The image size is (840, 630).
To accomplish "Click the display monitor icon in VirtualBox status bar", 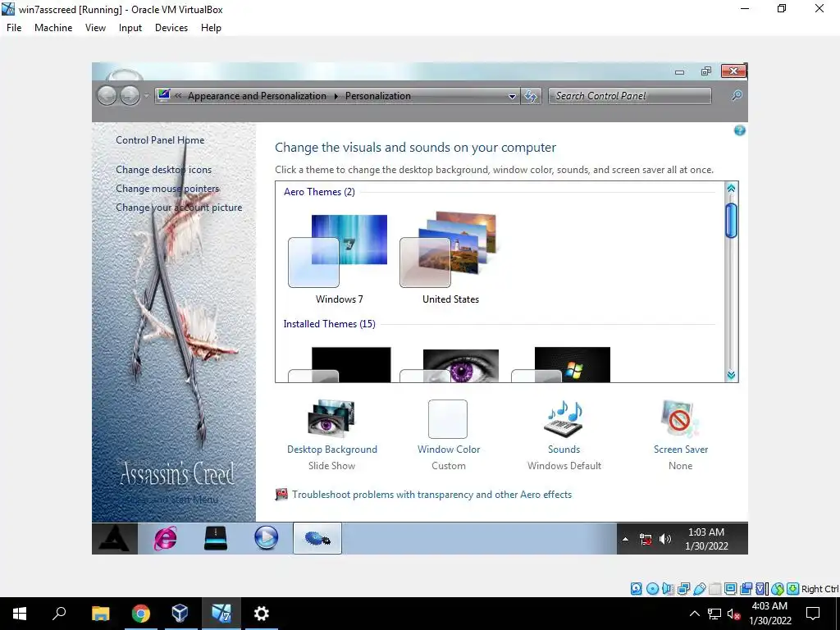I will tap(730, 589).
